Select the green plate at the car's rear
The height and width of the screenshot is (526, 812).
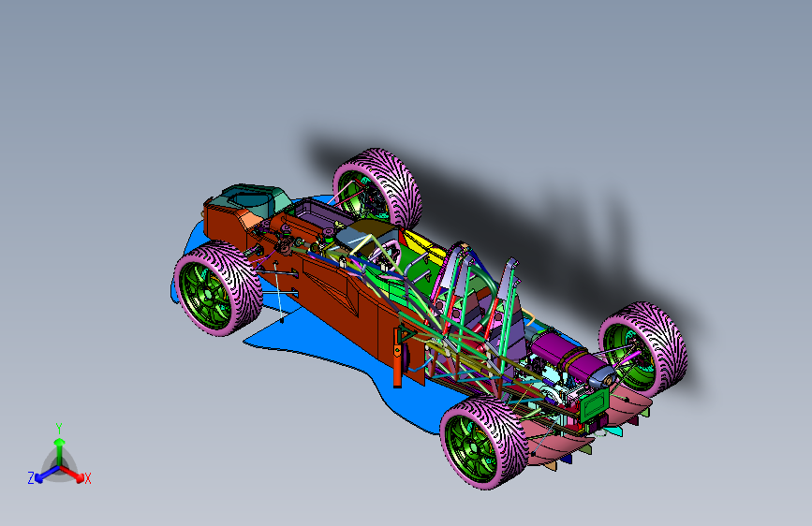595,405
